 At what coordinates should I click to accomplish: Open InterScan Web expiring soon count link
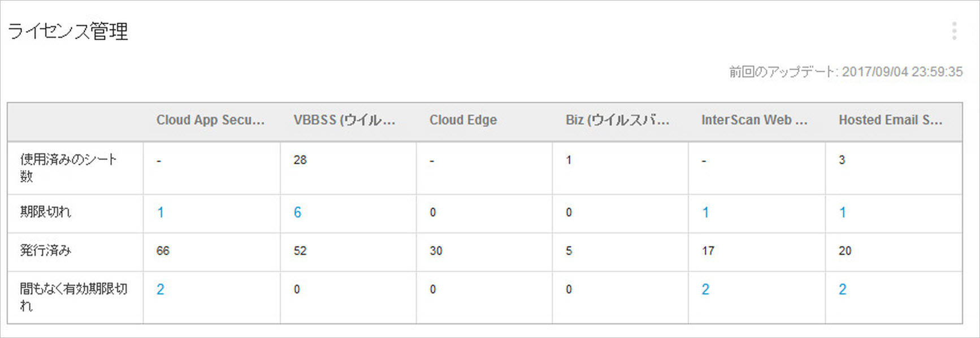[705, 289]
